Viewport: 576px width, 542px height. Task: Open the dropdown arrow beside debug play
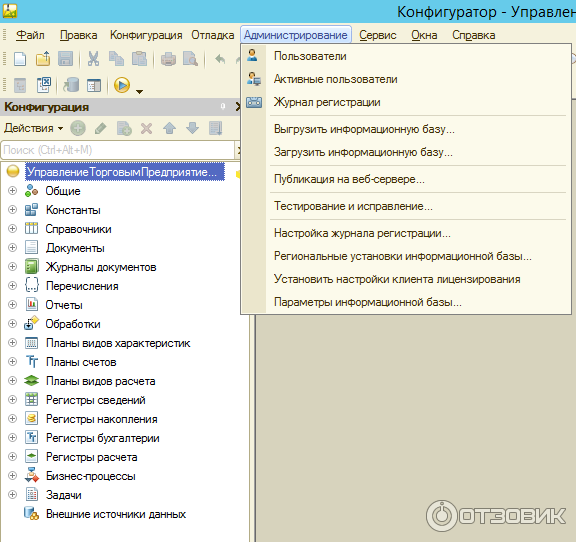tap(139, 91)
